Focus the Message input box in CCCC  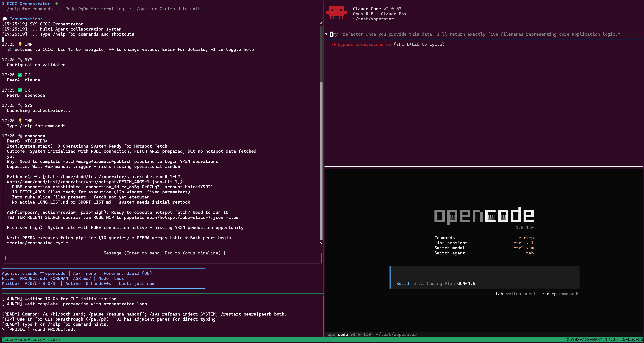click(x=162, y=258)
